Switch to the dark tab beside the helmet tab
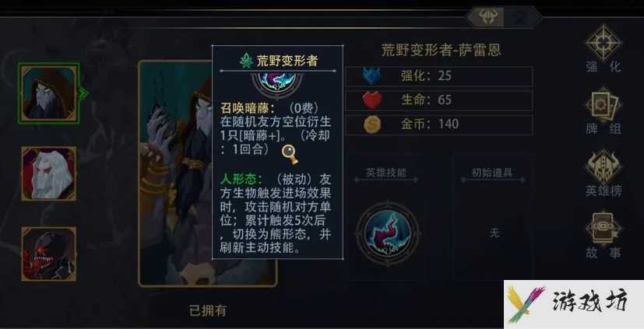This screenshot has height=329, width=644. click(x=522, y=17)
